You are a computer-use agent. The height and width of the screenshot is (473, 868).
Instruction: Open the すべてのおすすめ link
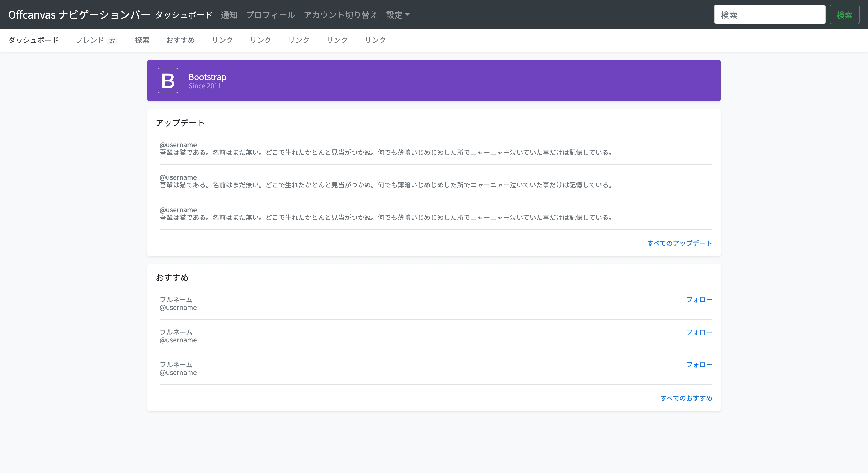pos(686,398)
